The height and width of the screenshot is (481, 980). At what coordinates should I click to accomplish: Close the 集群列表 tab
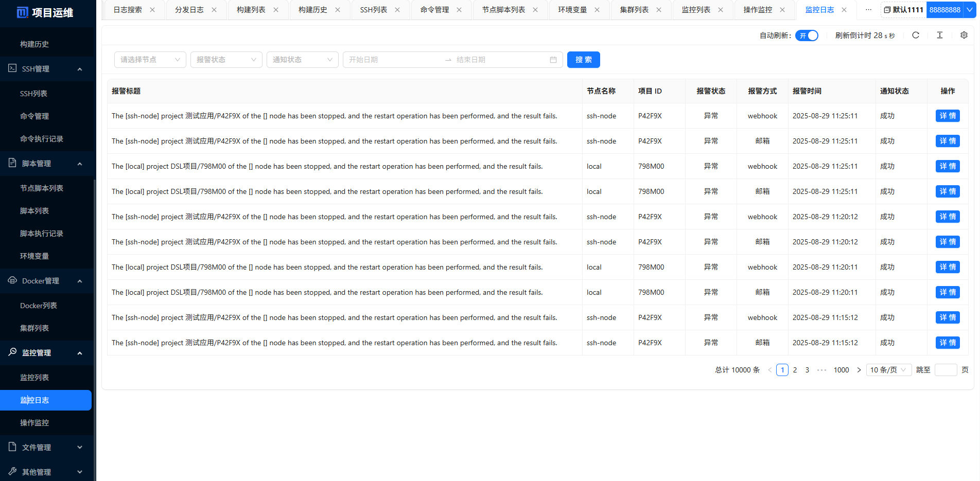pos(659,10)
